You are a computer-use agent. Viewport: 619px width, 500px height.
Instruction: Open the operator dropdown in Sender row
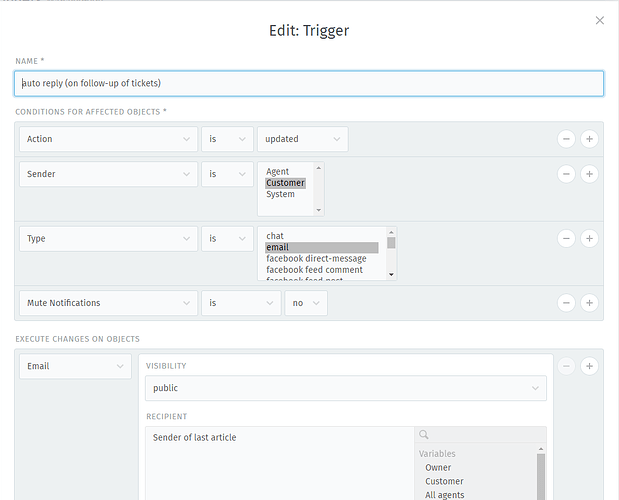tap(227, 174)
